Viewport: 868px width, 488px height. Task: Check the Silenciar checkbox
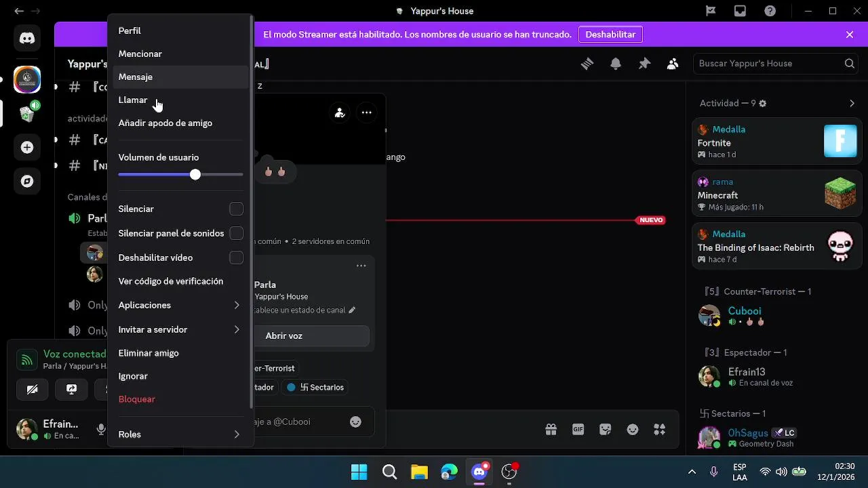coord(236,209)
